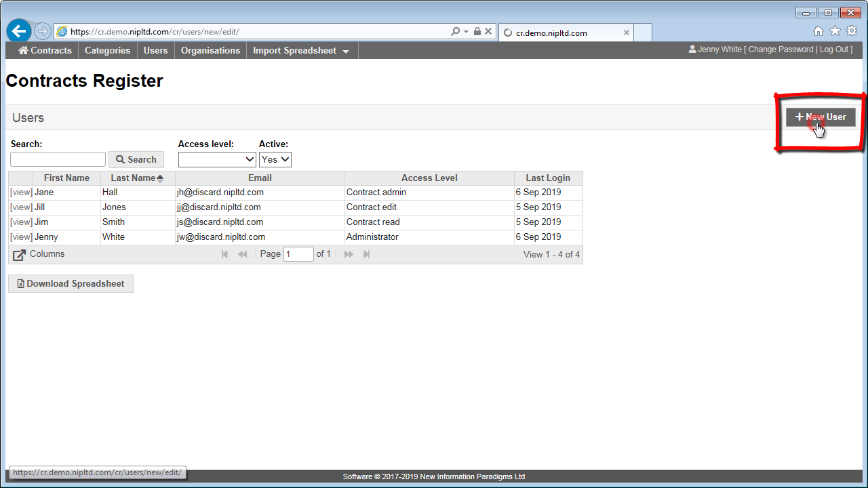Image resolution: width=868 pixels, height=488 pixels.
Task: Open the Active filter dropdown
Action: [275, 159]
